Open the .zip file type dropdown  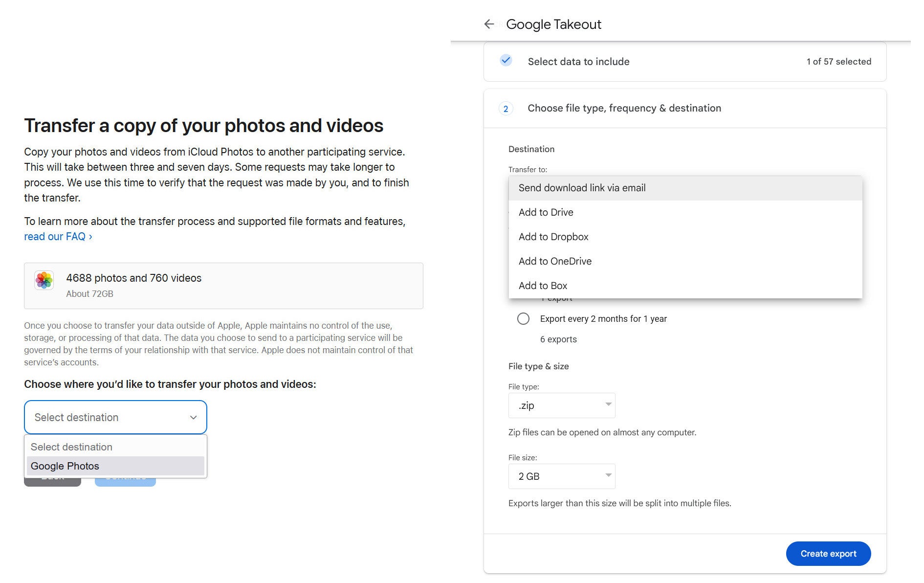point(562,405)
